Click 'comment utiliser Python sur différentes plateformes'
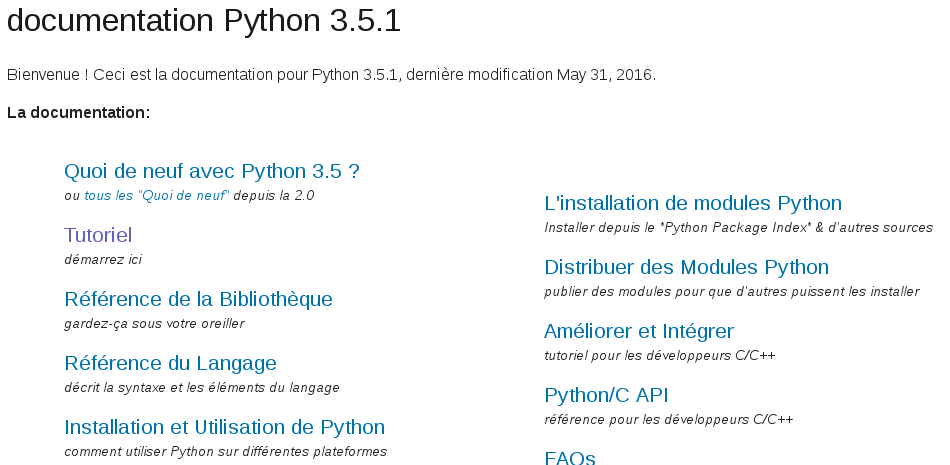This screenshot has width=950, height=465. tap(225, 452)
